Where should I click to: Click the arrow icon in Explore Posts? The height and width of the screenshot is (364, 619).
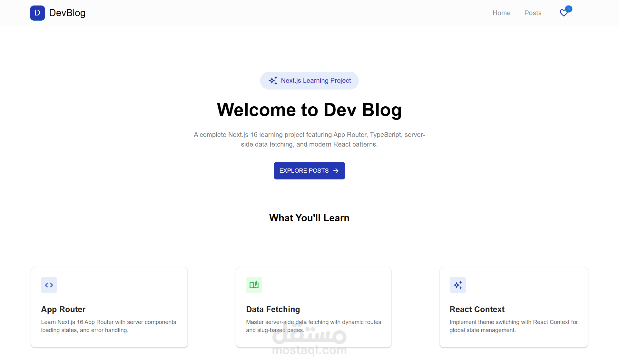coord(336,171)
